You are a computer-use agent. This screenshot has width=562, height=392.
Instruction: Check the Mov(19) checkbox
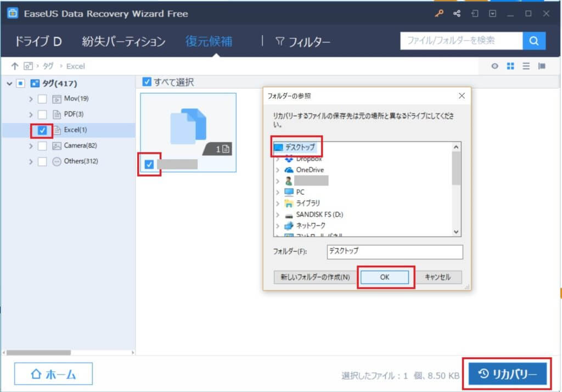42,99
